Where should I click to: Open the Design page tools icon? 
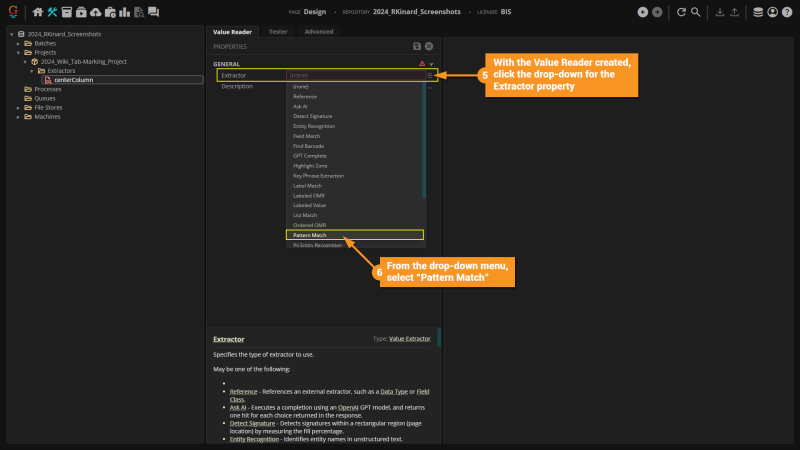52,12
